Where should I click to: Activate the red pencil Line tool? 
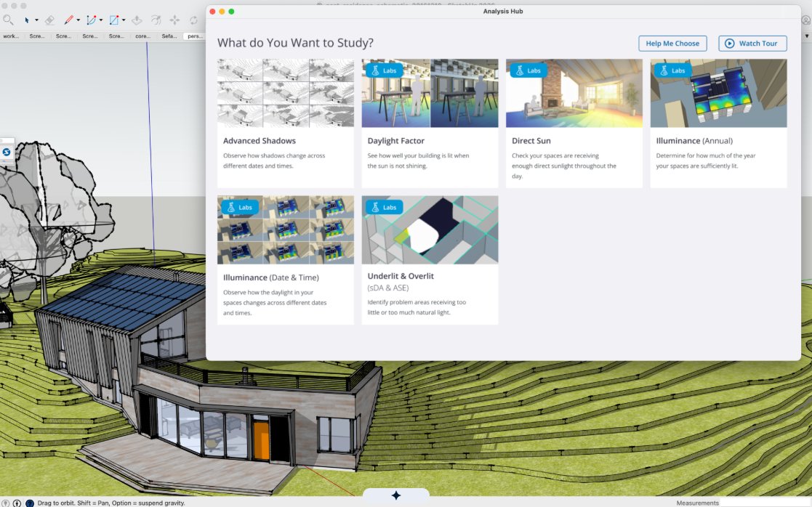[68, 20]
